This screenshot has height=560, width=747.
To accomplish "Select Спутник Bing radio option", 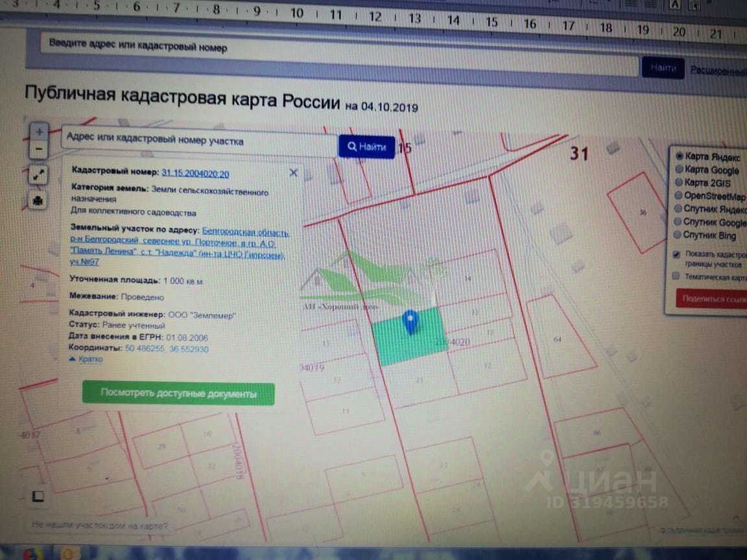I will (x=677, y=234).
